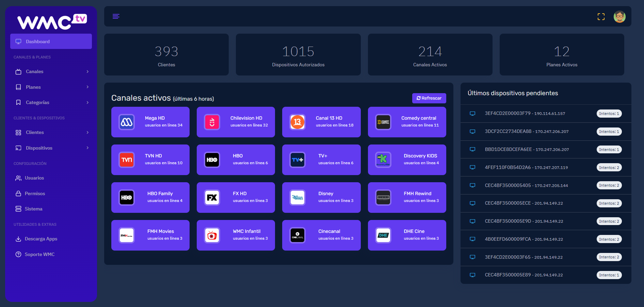Screen dimensions: 644x307
Task: Click the HBO channel logo icon
Action: (x=212, y=160)
